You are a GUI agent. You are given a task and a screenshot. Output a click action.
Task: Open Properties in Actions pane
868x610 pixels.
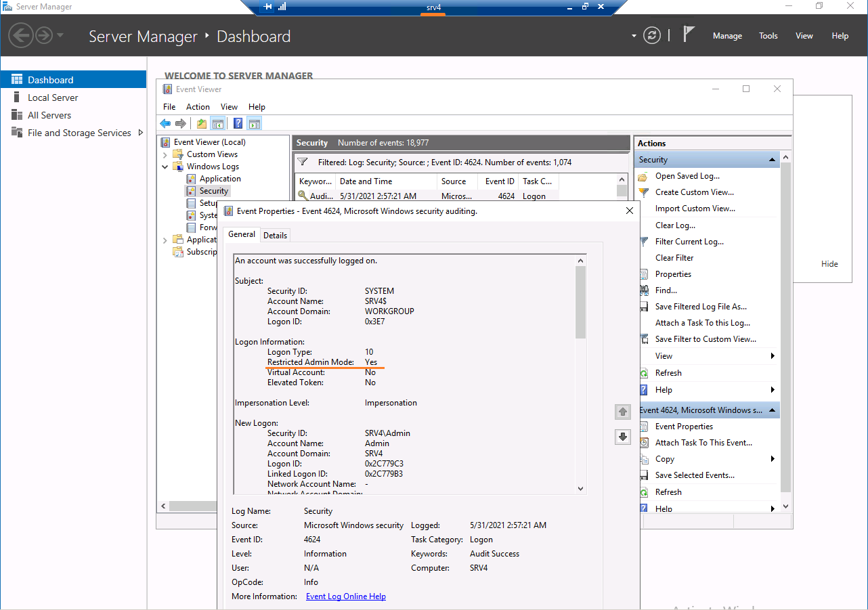[673, 274]
